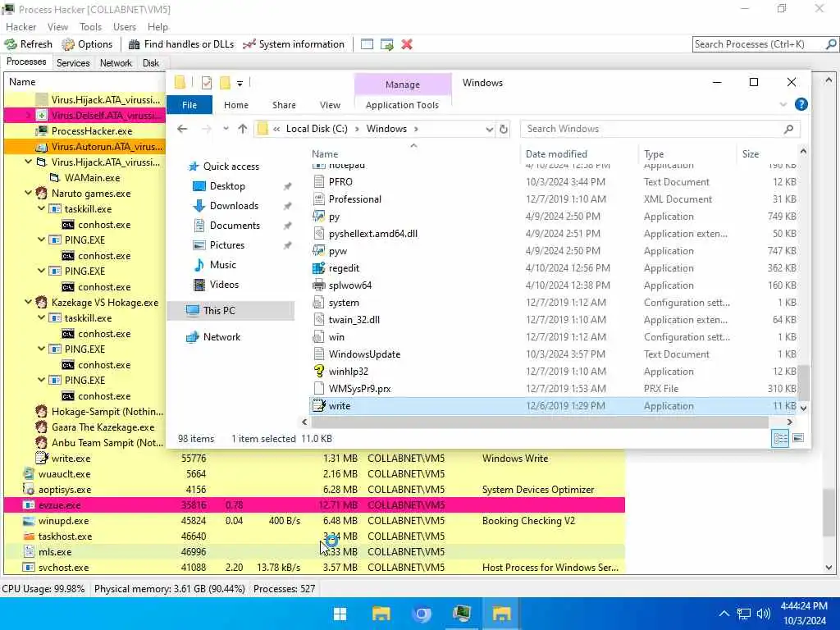Image resolution: width=840 pixels, height=630 pixels.
Task: Sort Explorer files by Type column
Action: pyautogui.click(x=654, y=153)
